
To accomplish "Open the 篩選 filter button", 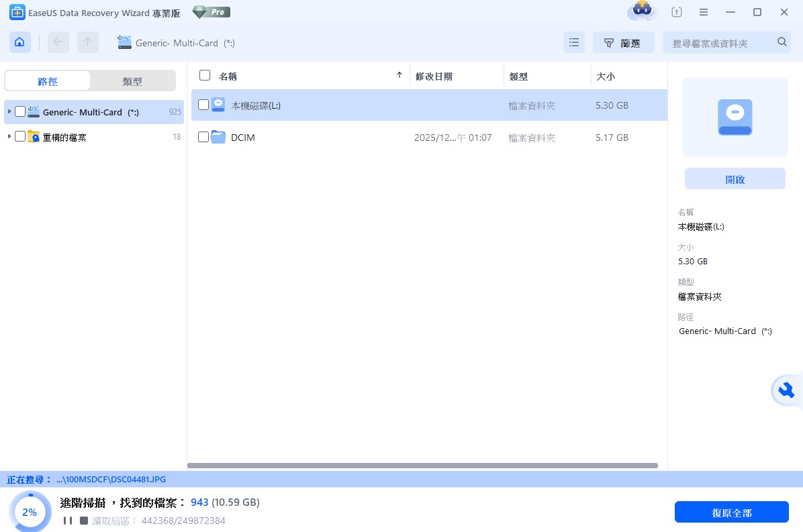I will pyautogui.click(x=623, y=42).
